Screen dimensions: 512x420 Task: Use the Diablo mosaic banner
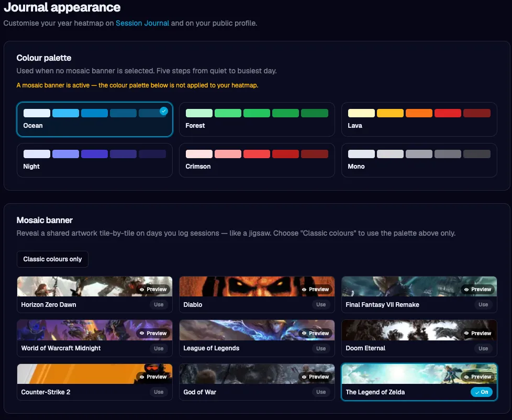321,304
